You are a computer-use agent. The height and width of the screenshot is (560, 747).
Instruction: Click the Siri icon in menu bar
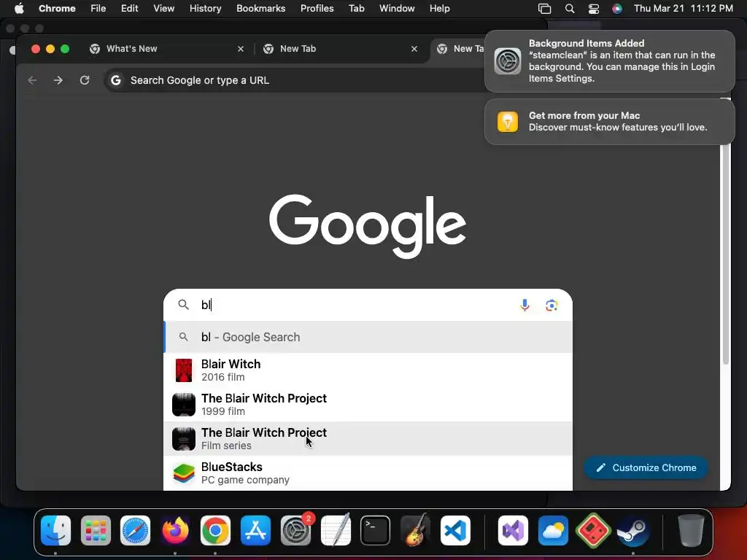617,9
